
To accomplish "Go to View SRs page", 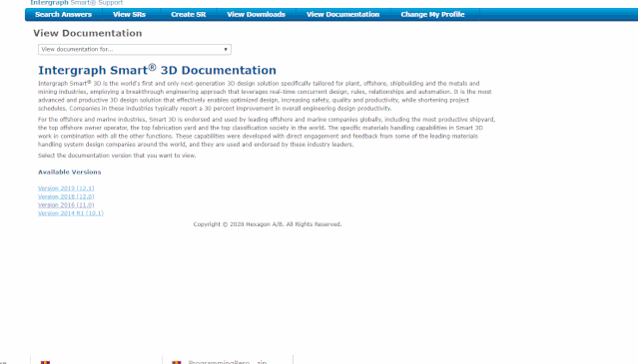I will (x=129, y=15).
